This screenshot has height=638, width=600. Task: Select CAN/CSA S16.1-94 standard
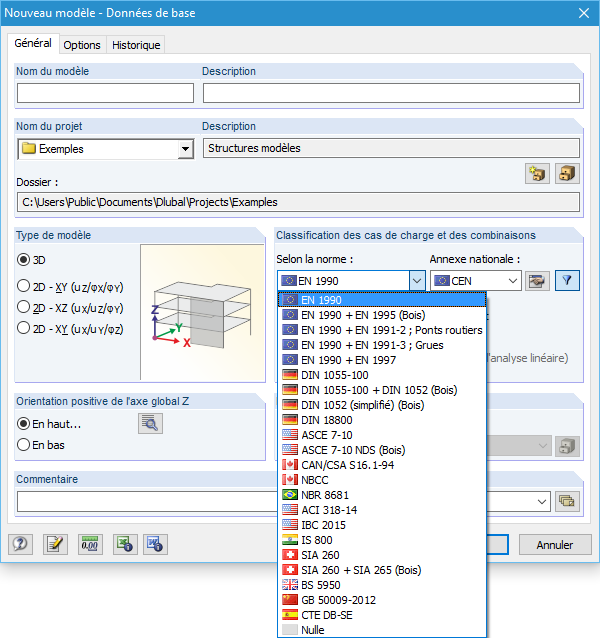pos(382,465)
